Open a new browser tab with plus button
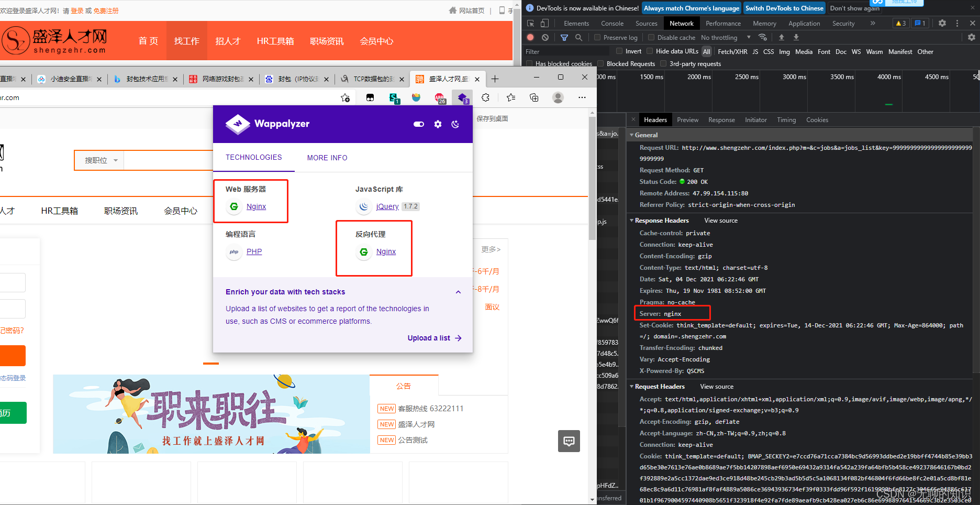The width and height of the screenshot is (980, 505). coord(495,79)
